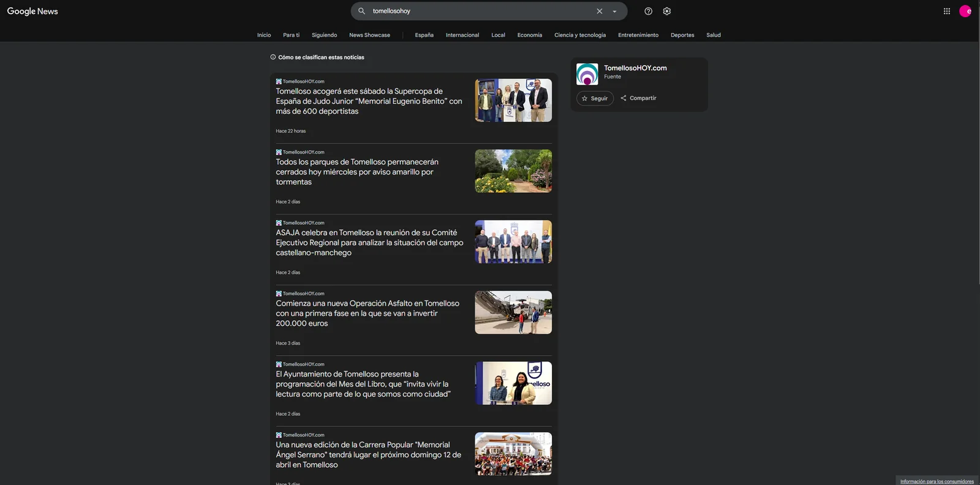Click 'Cómo se clasifican estas noticias' info link
This screenshot has height=485, width=980.
[x=317, y=57]
